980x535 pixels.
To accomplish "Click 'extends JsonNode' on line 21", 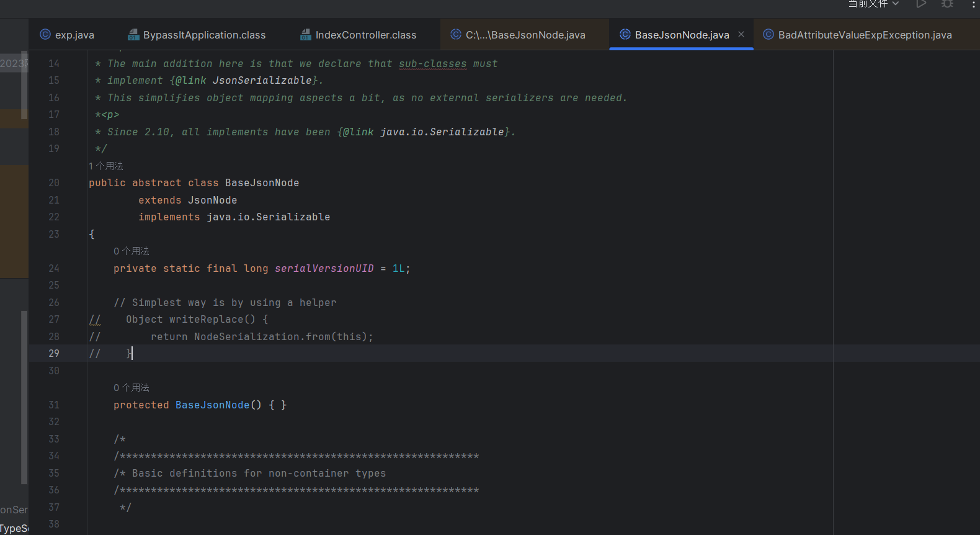I will 188,200.
